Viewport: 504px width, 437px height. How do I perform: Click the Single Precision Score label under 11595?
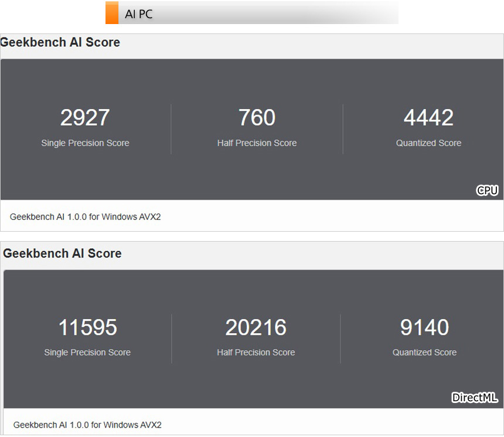click(87, 353)
